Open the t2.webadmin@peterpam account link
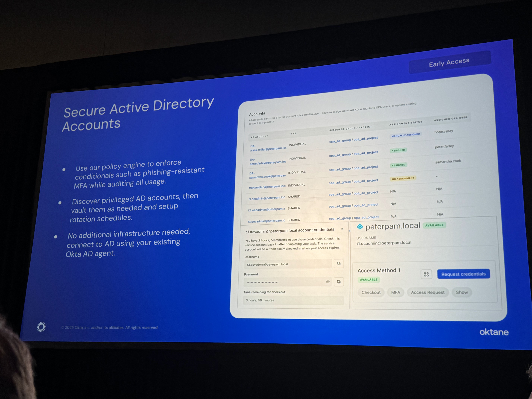Viewport: 532px width, 399px height. (266, 209)
